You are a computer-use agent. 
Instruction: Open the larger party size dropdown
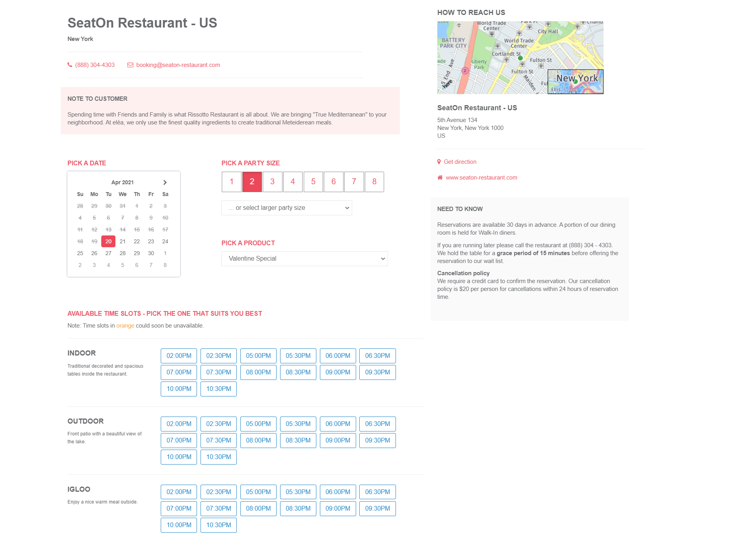click(x=287, y=208)
